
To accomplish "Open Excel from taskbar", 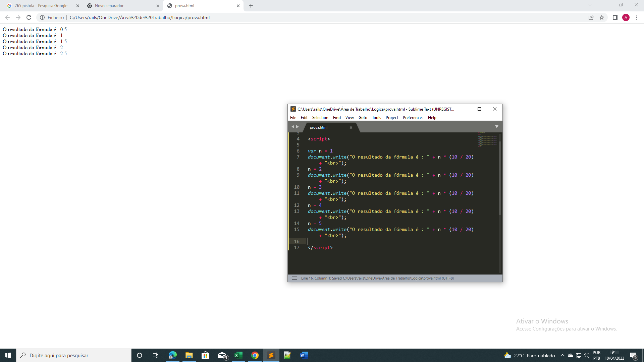I will [238, 355].
